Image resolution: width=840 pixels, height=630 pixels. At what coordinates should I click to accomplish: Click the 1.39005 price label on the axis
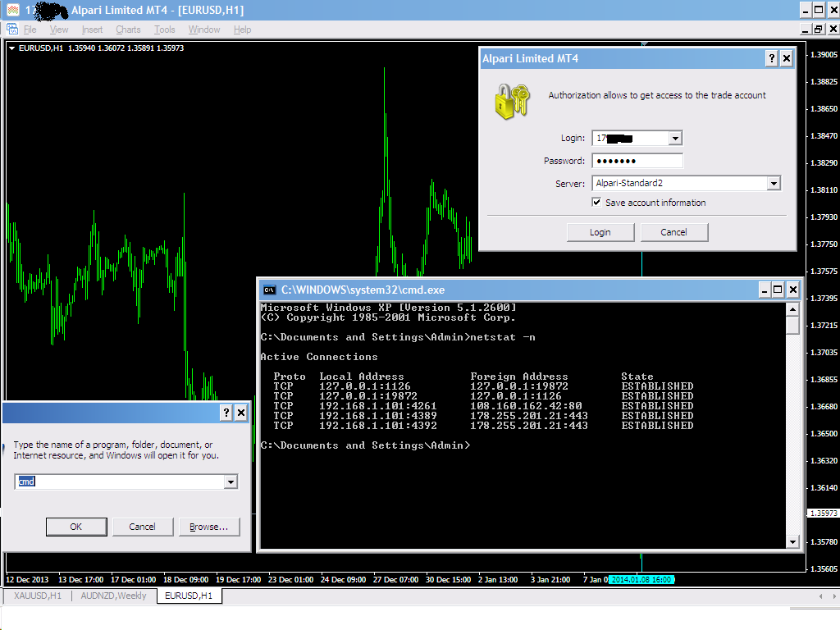pos(824,55)
